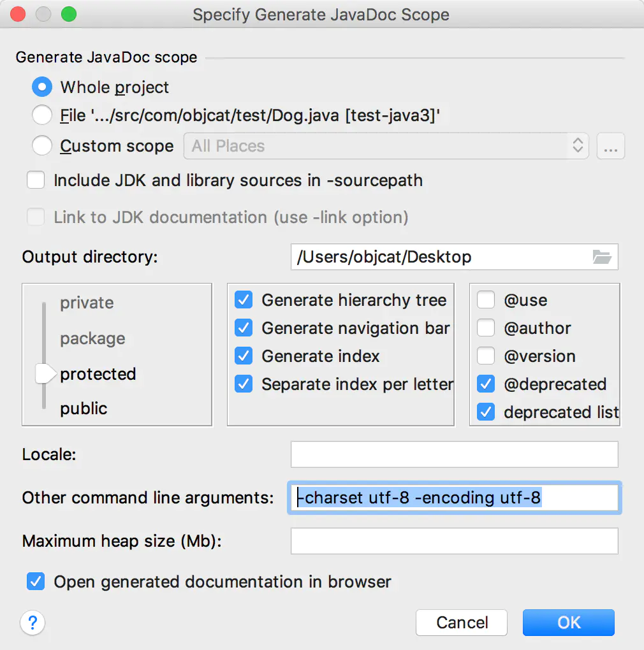
Task: Uncheck Generate hierarchy tree
Action: coord(244,300)
